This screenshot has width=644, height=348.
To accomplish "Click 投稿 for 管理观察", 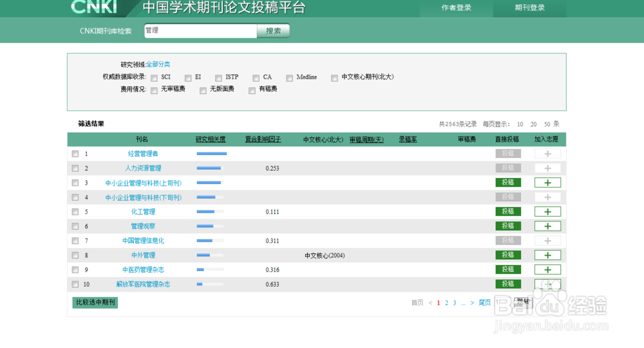I will [x=508, y=226].
